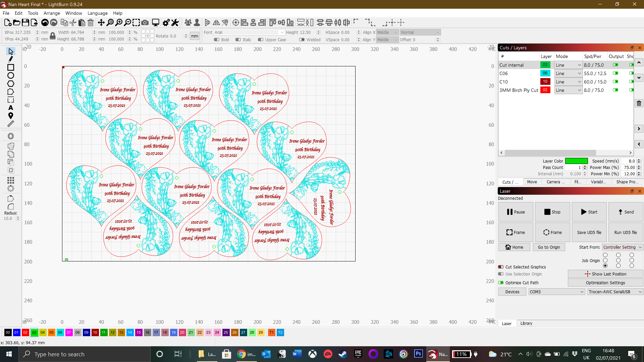Click the Optimization Settings button

[605, 283]
